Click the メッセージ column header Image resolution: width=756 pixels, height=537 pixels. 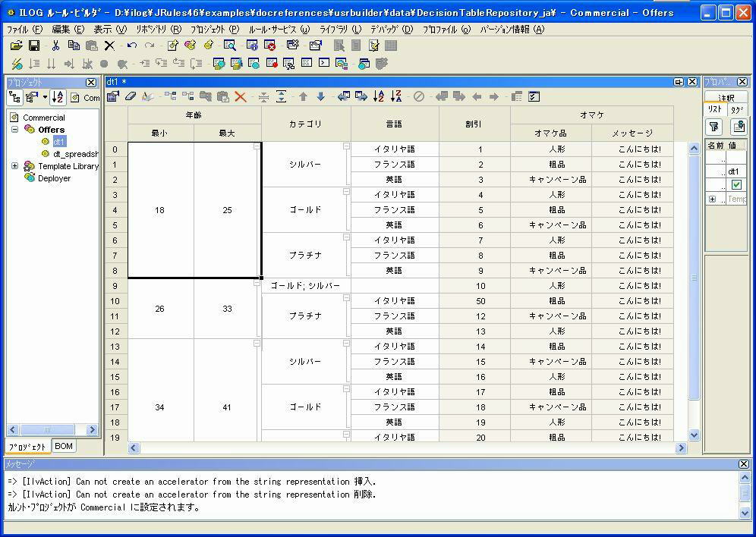pyautogui.click(x=632, y=133)
